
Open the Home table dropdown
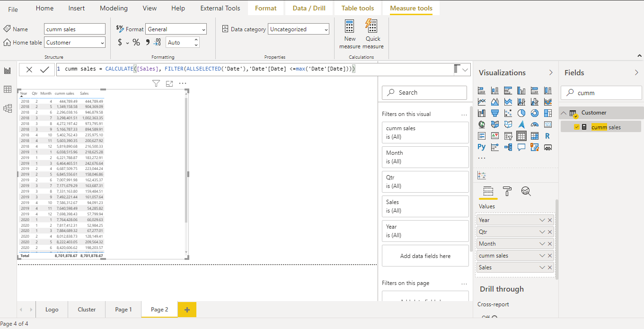click(x=75, y=43)
